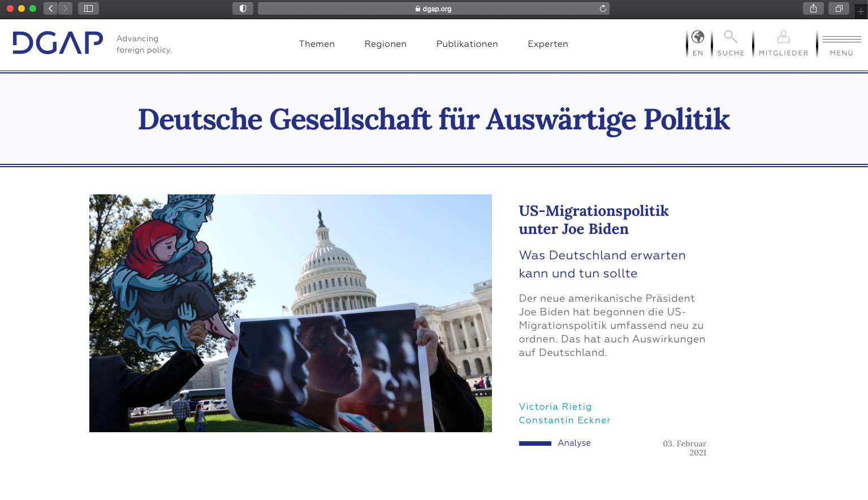Open author Victoria Rietig's profile
Image resolution: width=868 pixels, height=500 pixels.
[x=555, y=407]
